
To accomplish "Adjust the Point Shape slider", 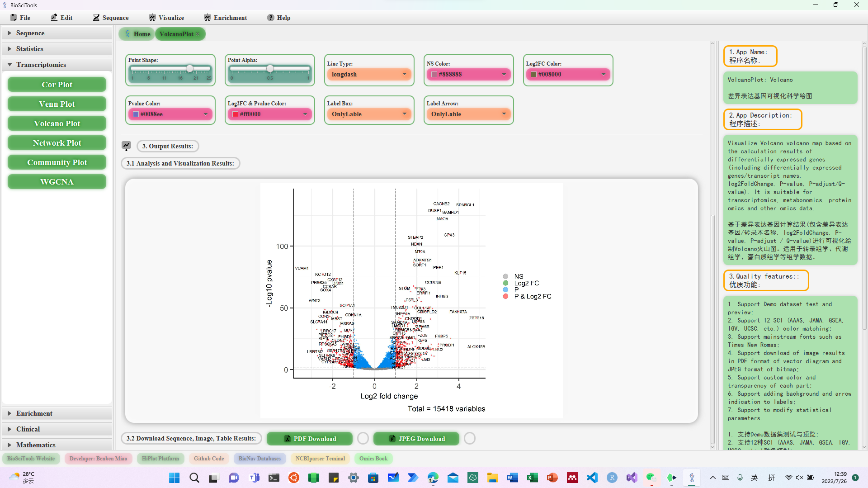I will pyautogui.click(x=170, y=69).
